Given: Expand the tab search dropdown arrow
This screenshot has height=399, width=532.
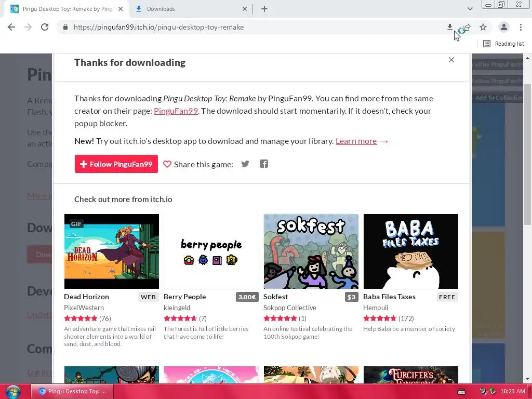Looking at the screenshot, I should point(470,9).
